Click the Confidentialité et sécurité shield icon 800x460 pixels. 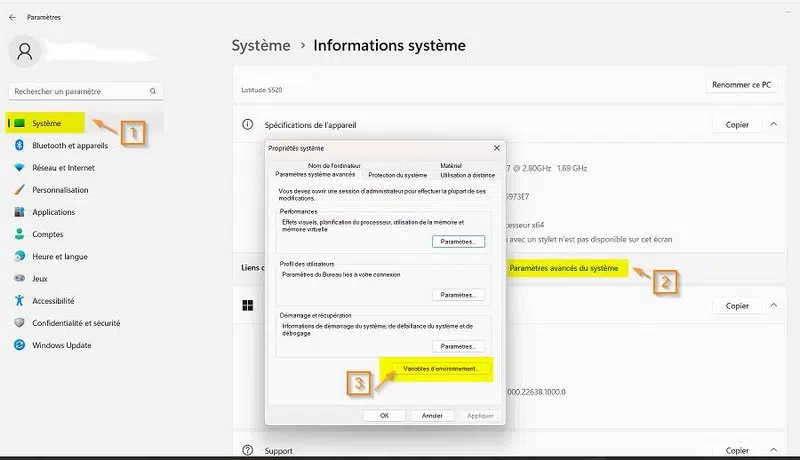point(19,323)
